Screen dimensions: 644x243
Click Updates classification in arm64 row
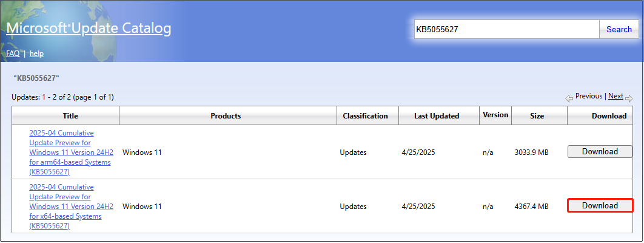coord(353,152)
